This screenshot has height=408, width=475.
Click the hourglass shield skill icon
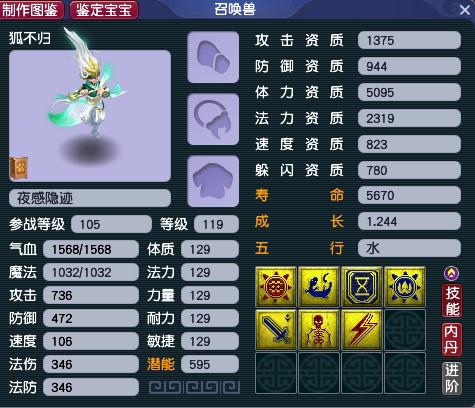[x=362, y=287]
